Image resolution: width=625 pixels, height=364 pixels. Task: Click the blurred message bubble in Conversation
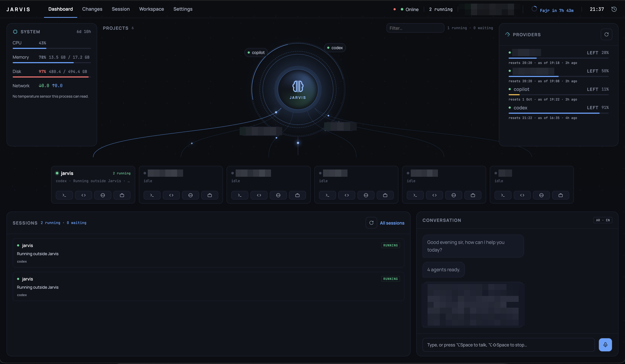click(473, 305)
